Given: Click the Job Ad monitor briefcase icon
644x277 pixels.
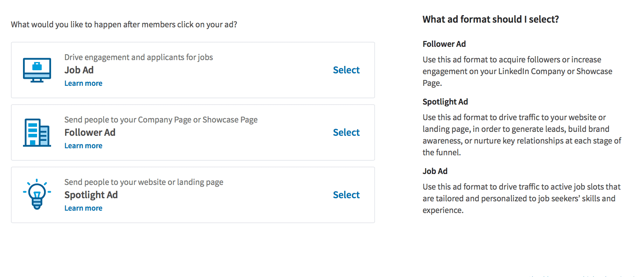Looking at the screenshot, I should (37, 70).
